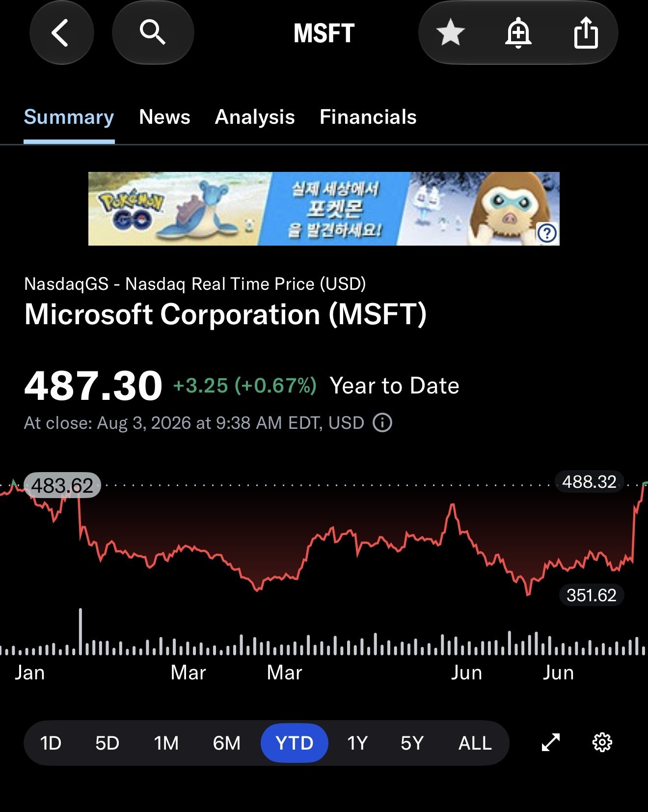Choose the 1M time range
This screenshot has height=812, width=648.
(x=166, y=743)
